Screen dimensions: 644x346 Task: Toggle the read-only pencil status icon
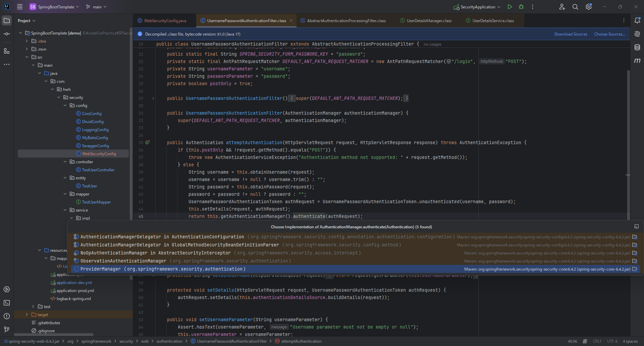coord(585,341)
